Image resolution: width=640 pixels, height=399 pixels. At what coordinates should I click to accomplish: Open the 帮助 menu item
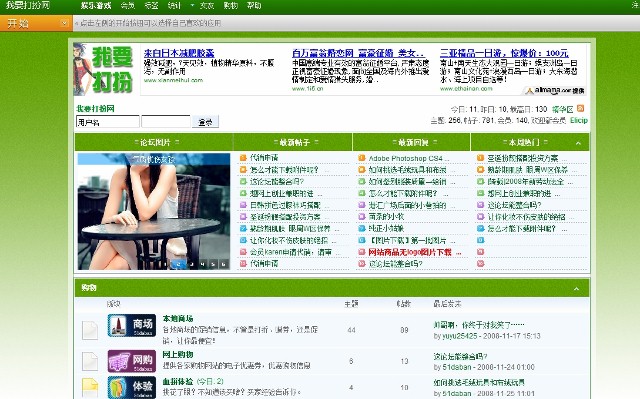(254, 5)
